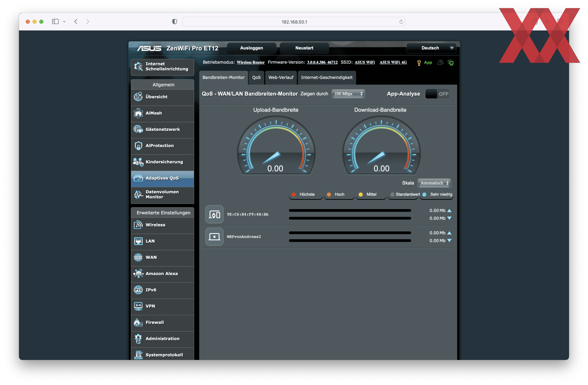Click the Sehr niedrig blue priority swatch

(424, 195)
